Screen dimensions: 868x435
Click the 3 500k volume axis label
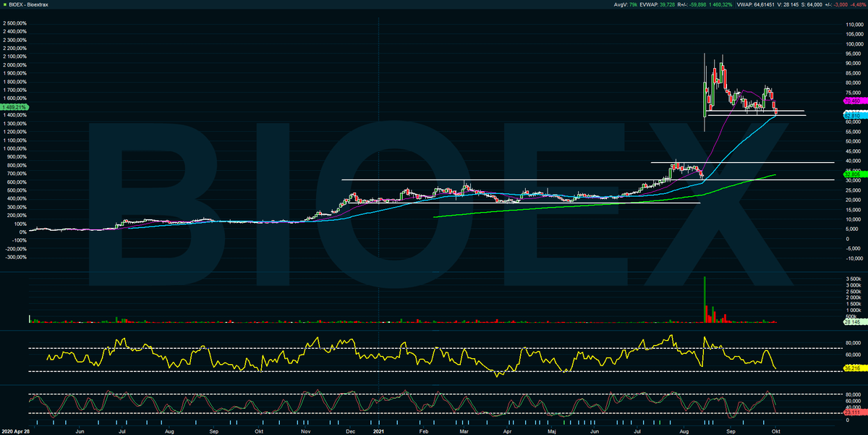(x=854, y=279)
